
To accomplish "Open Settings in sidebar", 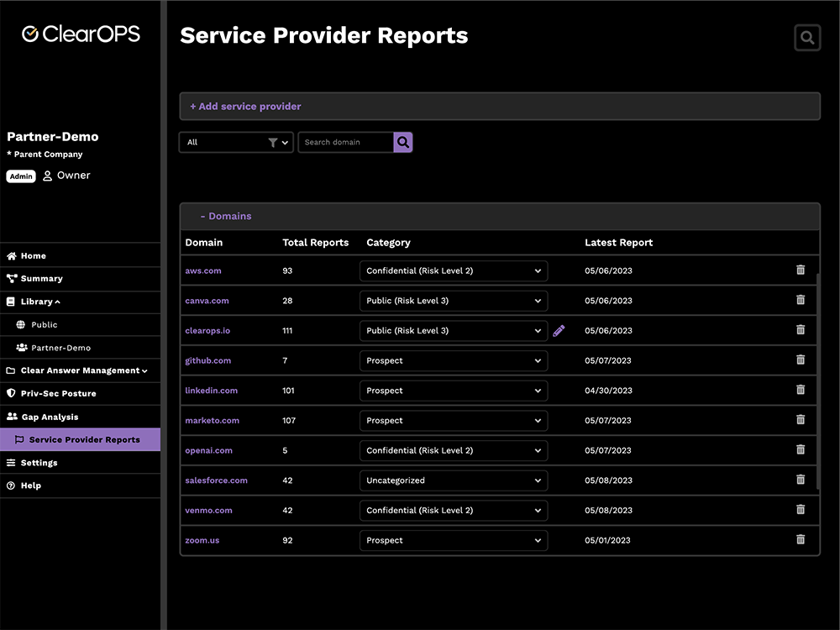I will click(x=81, y=463).
